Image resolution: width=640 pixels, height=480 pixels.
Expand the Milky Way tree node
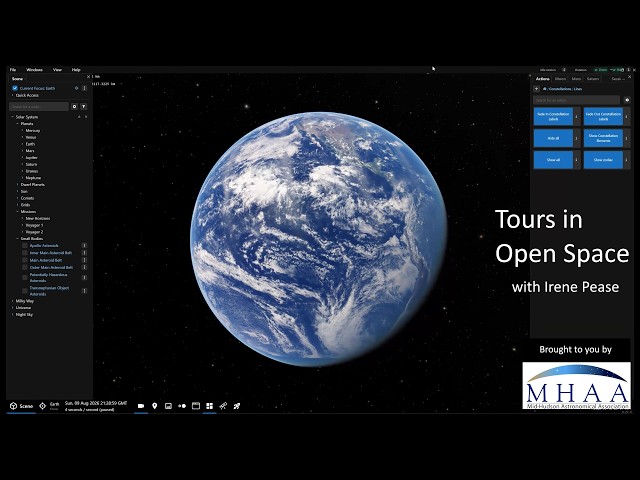13,301
